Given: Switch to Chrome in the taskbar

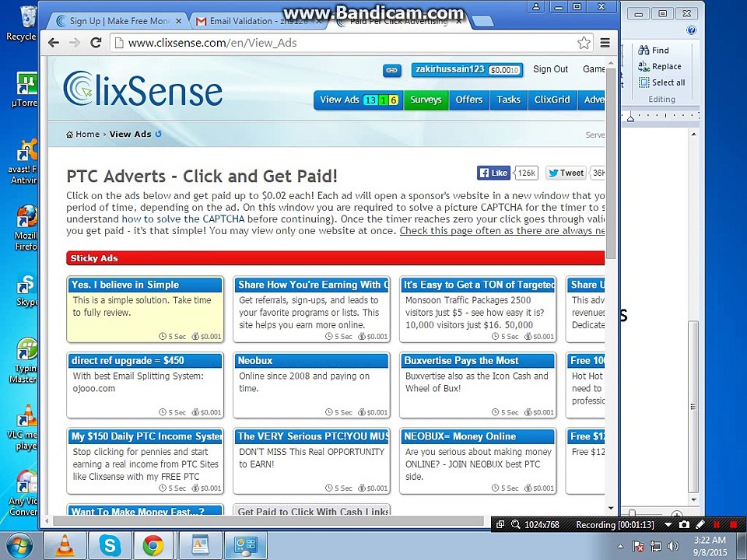Looking at the screenshot, I should tap(153, 546).
